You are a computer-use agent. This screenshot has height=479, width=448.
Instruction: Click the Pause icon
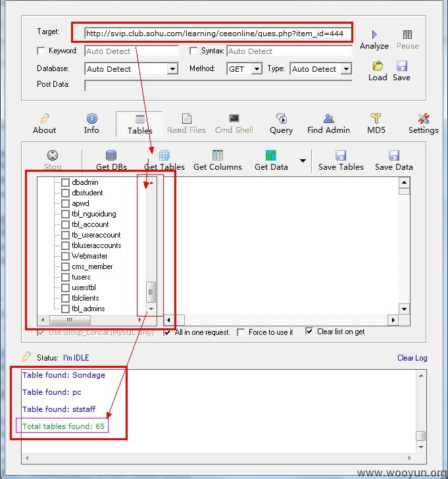(407, 34)
